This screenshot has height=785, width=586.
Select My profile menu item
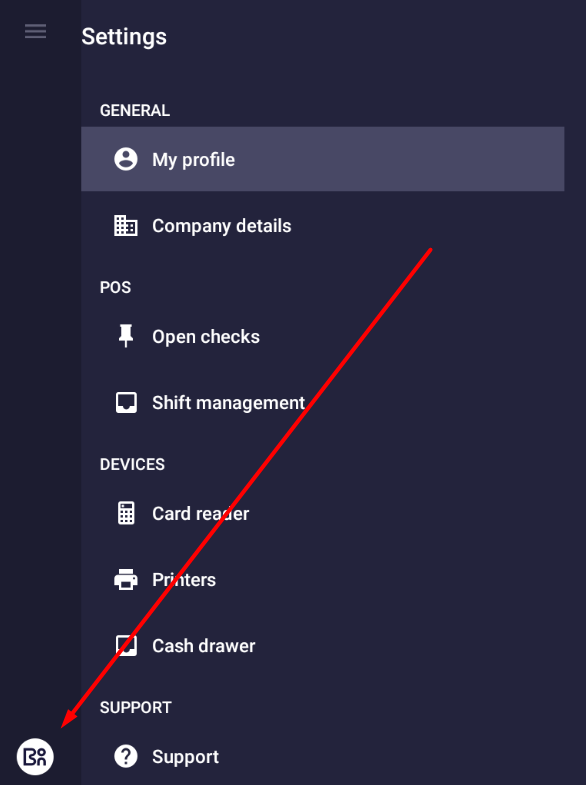point(323,159)
